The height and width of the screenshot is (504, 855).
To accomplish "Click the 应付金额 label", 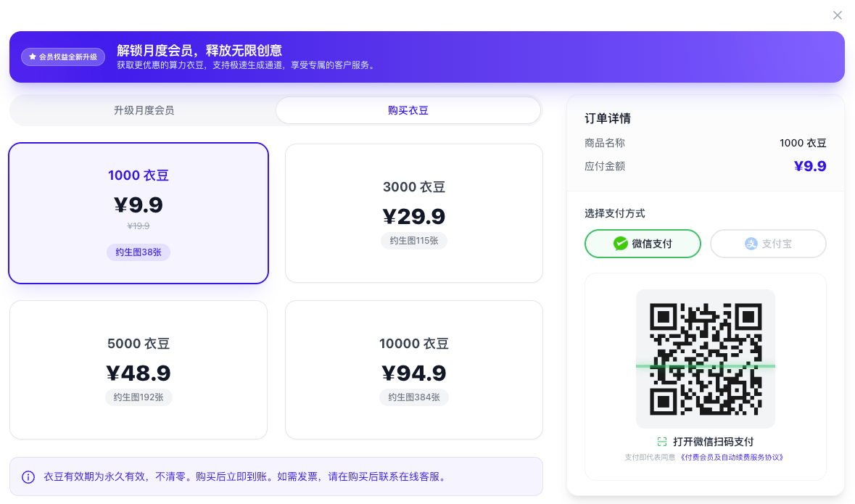I will 605,166.
